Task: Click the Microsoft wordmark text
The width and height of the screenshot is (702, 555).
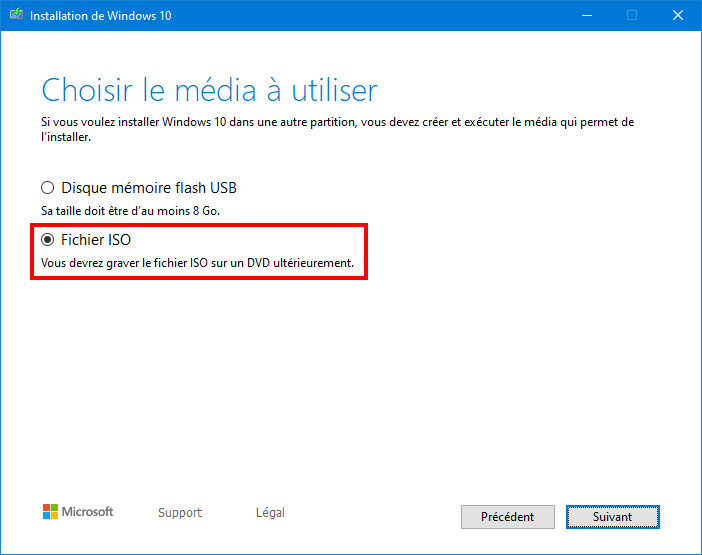Action: [x=87, y=512]
